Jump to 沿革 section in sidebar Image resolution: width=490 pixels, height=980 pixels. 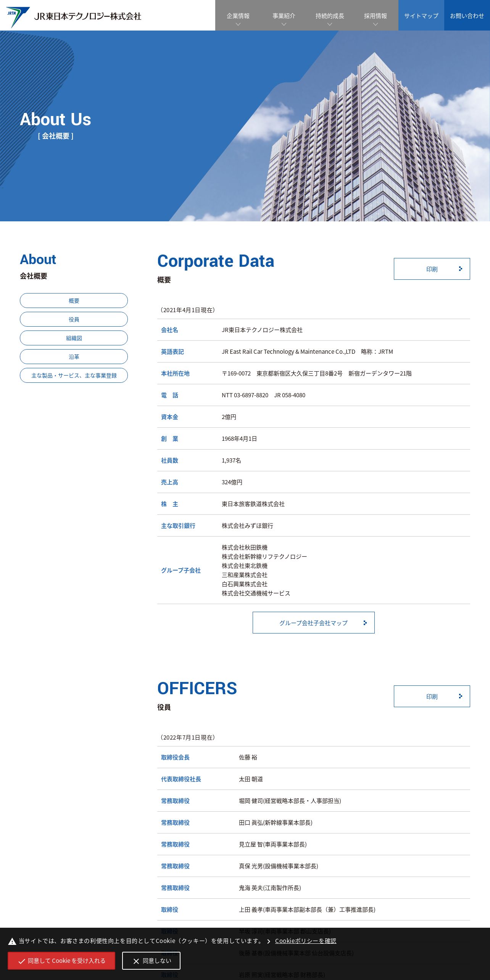pos(74,357)
